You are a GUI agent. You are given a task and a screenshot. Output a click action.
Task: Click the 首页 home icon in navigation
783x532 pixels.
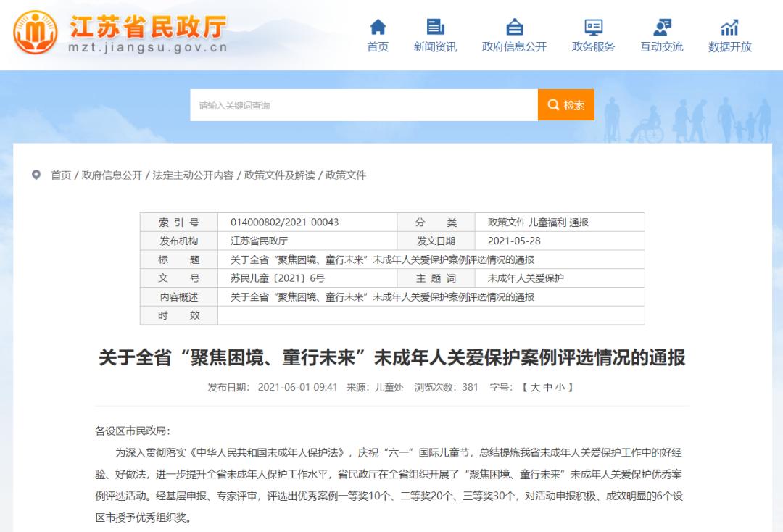pos(378,28)
